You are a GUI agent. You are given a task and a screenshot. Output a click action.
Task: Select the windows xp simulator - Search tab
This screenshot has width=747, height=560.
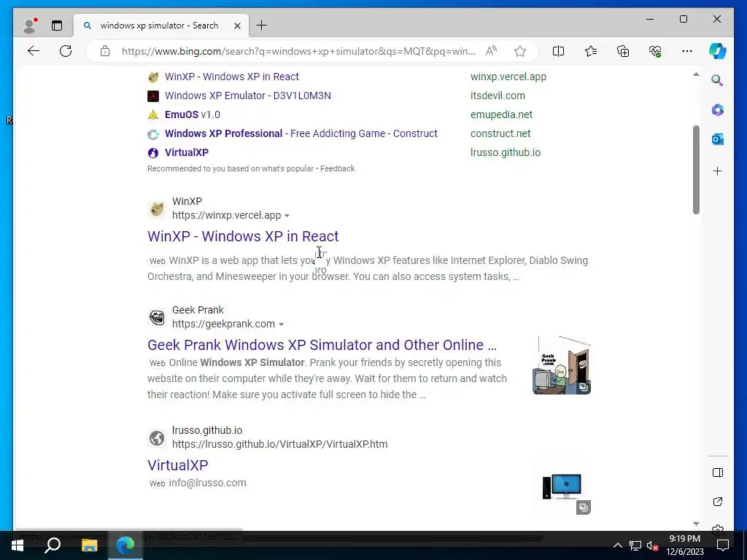[160, 26]
